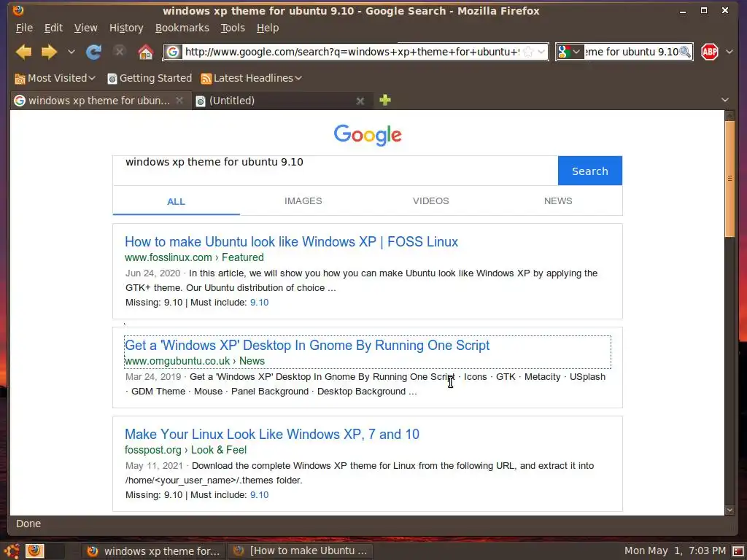Click the Google logo on the page

pos(368,135)
